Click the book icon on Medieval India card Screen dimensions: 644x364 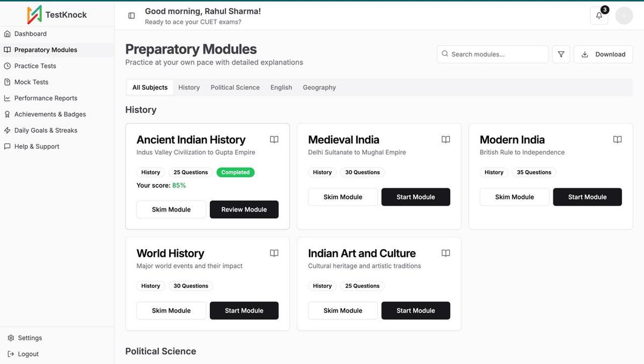(445, 139)
